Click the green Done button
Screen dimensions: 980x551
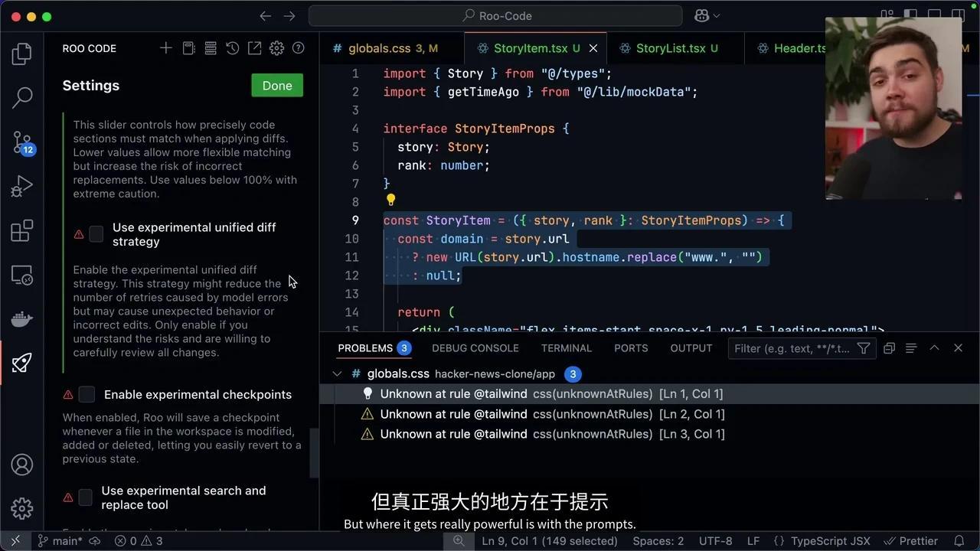(x=277, y=86)
